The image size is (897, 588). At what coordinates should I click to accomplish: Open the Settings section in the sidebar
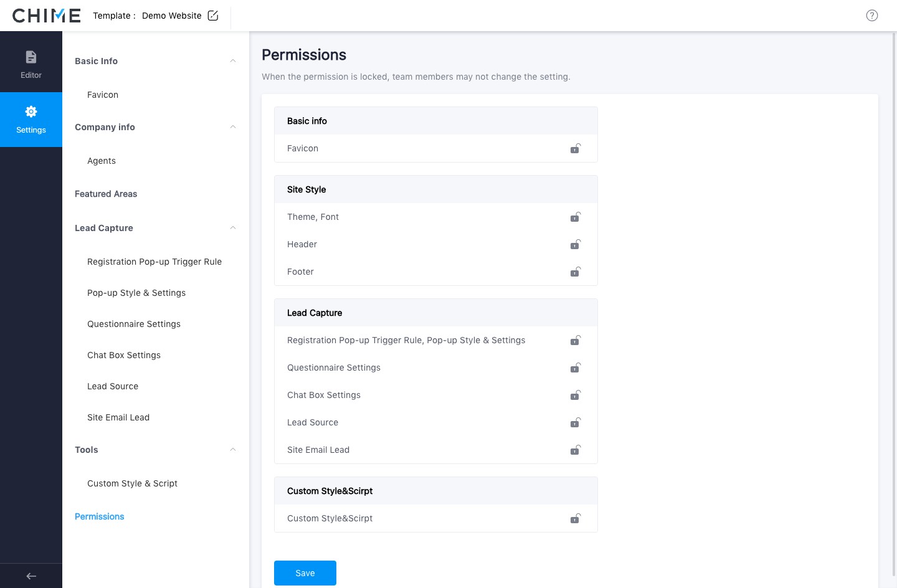(x=31, y=120)
